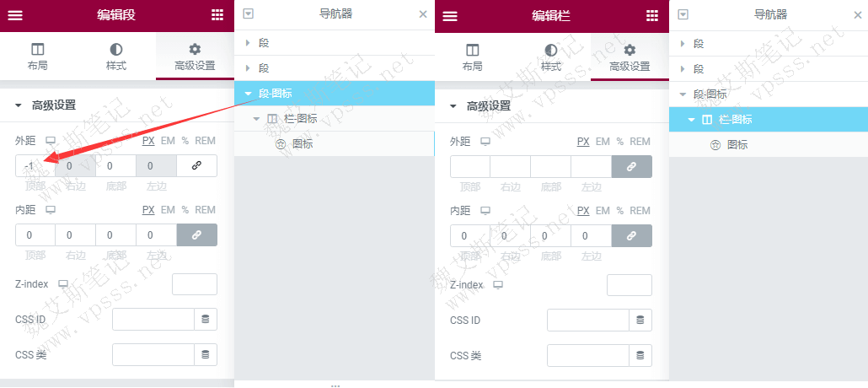The height and width of the screenshot is (388, 868).
Task: Select 高级设置 tab in 编辑段 panel
Action: [x=195, y=57]
